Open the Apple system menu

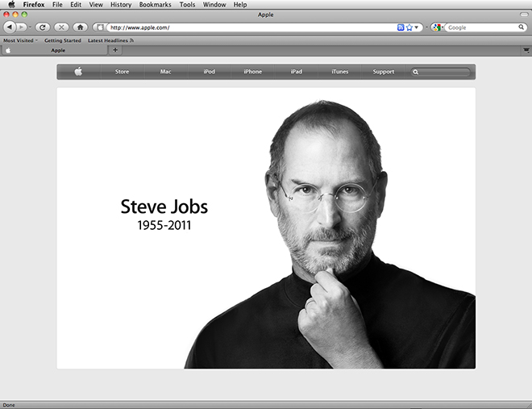tap(11, 4)
